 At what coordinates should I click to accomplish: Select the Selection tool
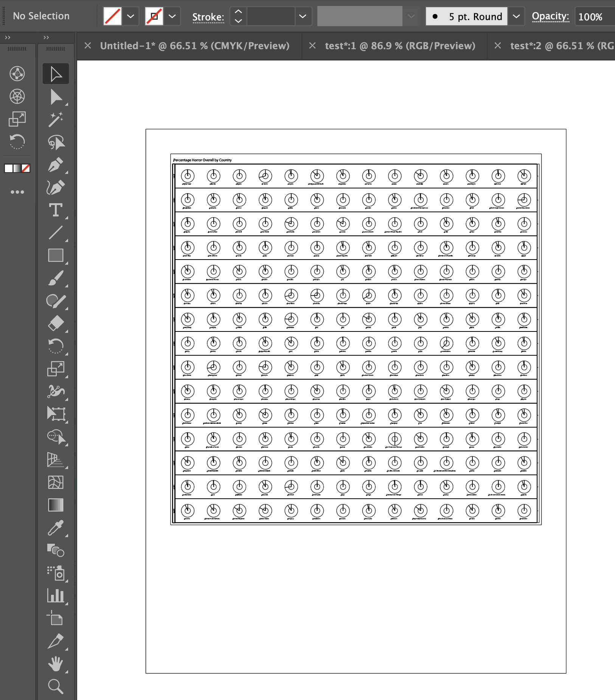(56, 74)
